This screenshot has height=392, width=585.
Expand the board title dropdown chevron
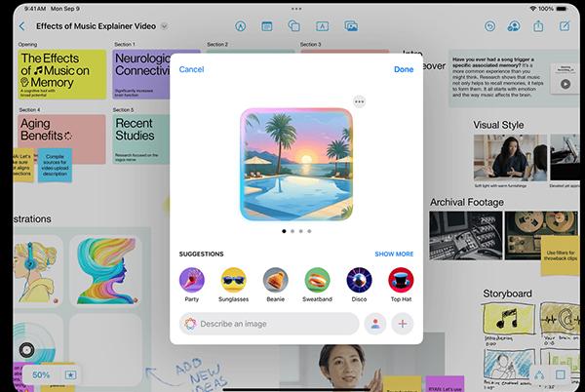[x=164, y=26]
